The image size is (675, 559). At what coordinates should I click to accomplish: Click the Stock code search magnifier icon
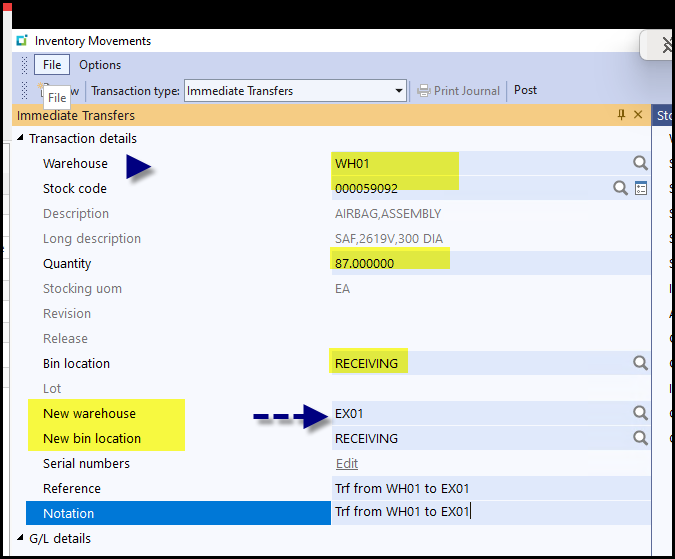pyautogui.click(x=620, y=188)
